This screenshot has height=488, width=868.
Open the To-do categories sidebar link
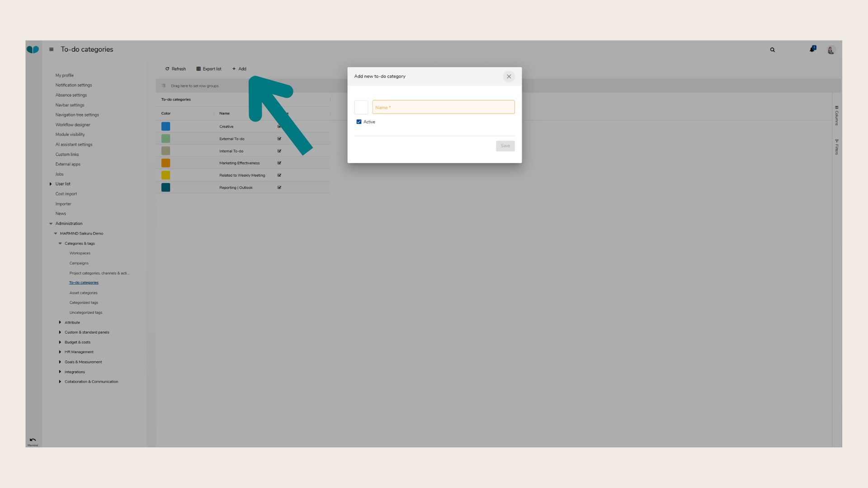tap(84, 283)
